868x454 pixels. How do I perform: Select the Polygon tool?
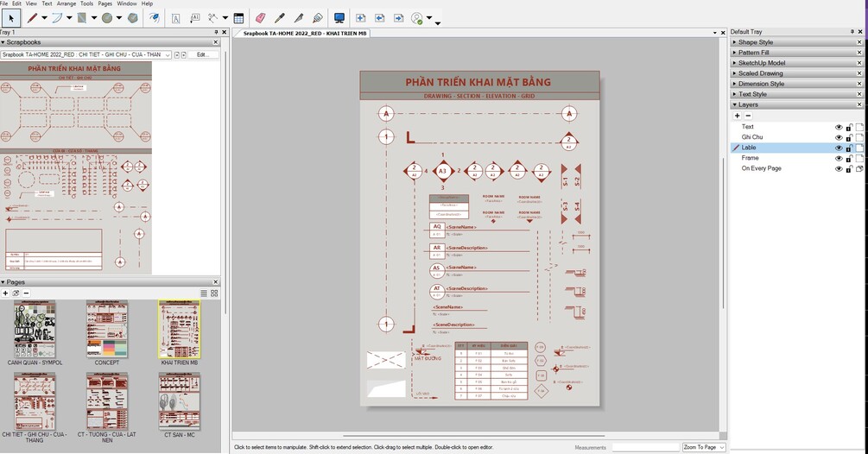(133, 18)
